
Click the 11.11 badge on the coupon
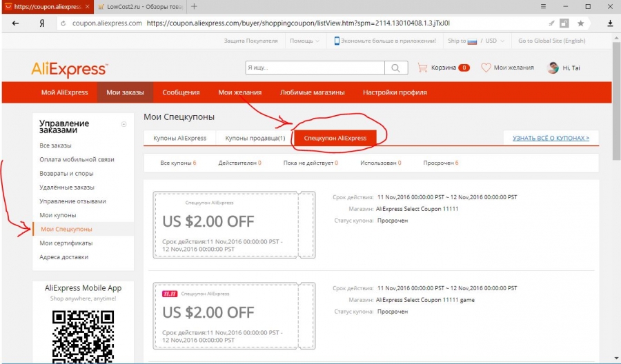click(170, 294)
